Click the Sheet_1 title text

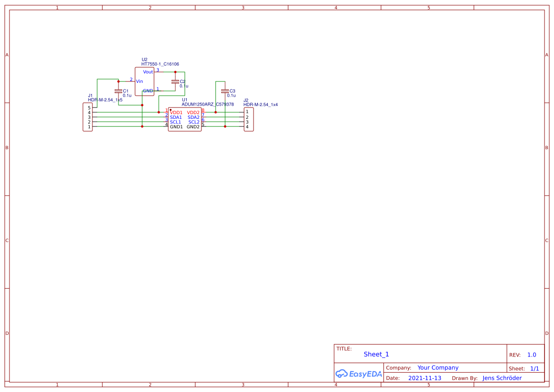[376, 354]
